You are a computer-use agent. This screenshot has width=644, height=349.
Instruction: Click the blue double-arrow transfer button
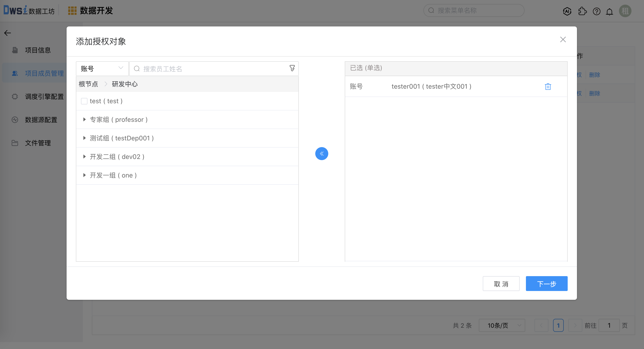point(322,154)
